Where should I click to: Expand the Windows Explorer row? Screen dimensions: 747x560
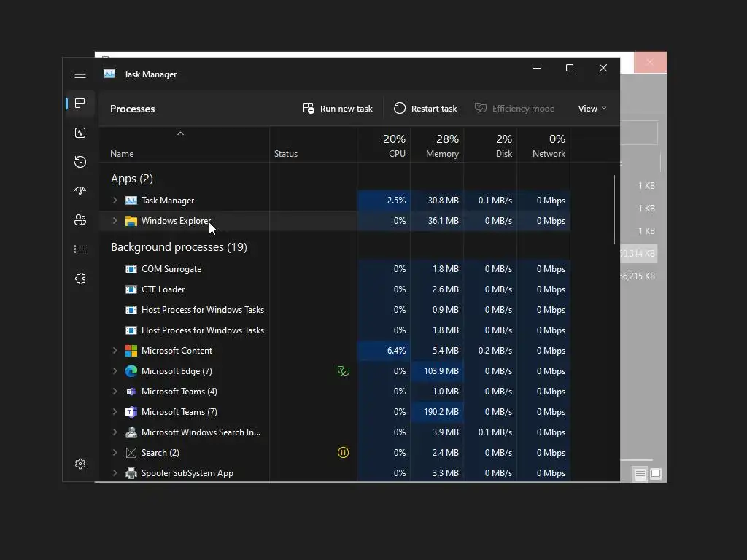coord(115,221)
